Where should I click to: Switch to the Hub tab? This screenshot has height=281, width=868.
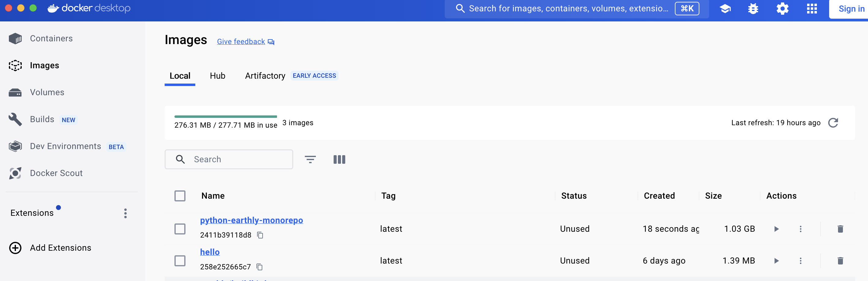coord(217,76)
